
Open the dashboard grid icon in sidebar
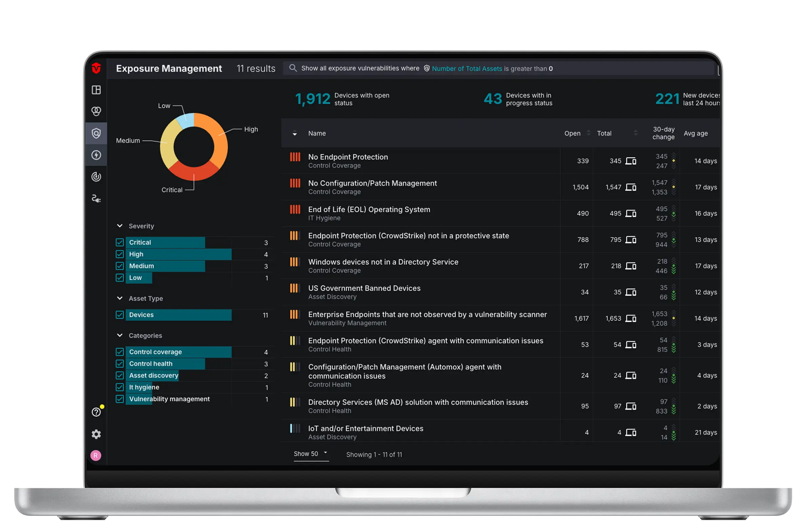[96, 90]
